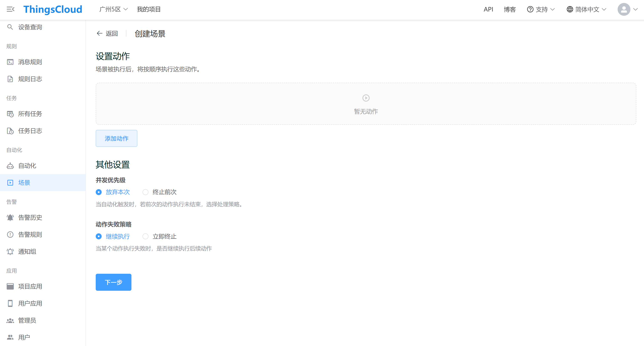644x346 pixels.
Task: Click the user avatar icon
Action: pos(624,10)
